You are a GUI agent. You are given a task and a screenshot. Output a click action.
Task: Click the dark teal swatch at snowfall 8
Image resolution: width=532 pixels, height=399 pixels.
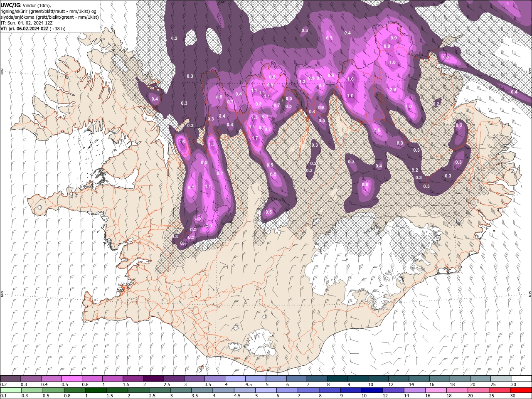(337, 379)
